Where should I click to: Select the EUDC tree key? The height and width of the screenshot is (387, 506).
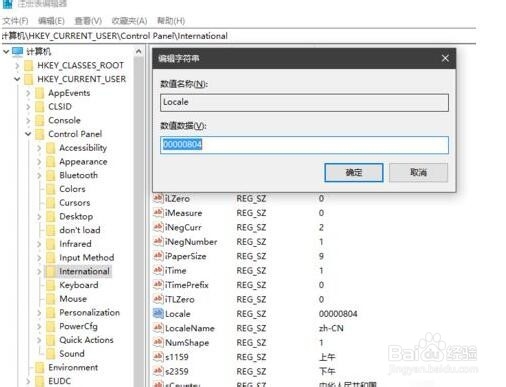point(59,381)
